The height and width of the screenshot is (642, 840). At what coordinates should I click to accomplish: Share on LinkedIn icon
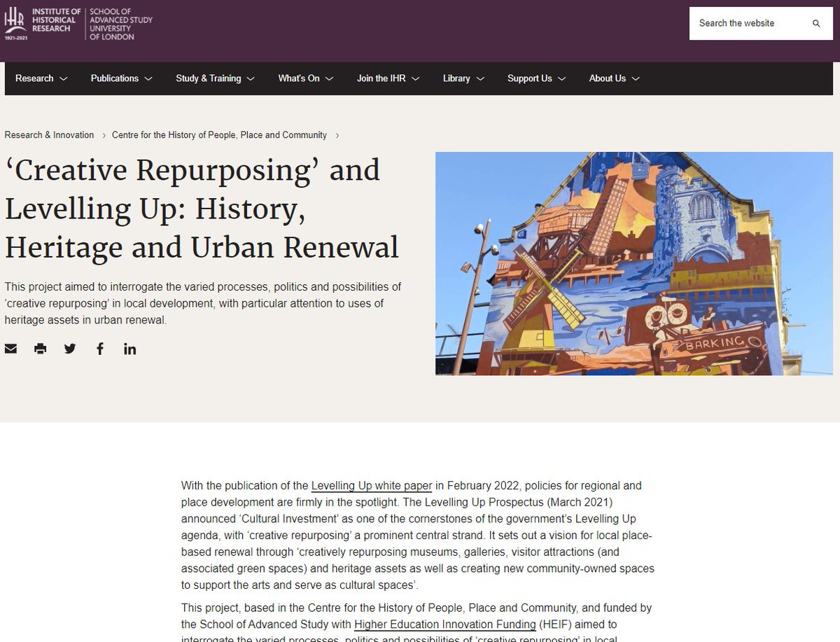coord(130,349)
